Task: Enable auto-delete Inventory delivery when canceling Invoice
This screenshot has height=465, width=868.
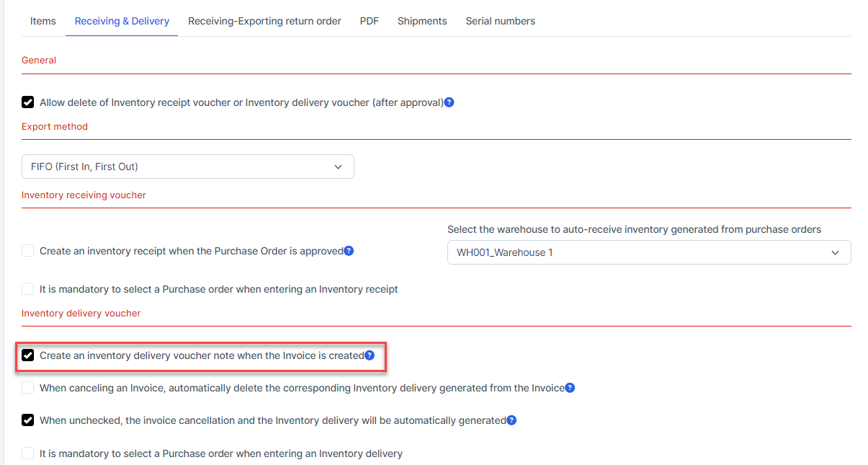Action: pos(28,388)
